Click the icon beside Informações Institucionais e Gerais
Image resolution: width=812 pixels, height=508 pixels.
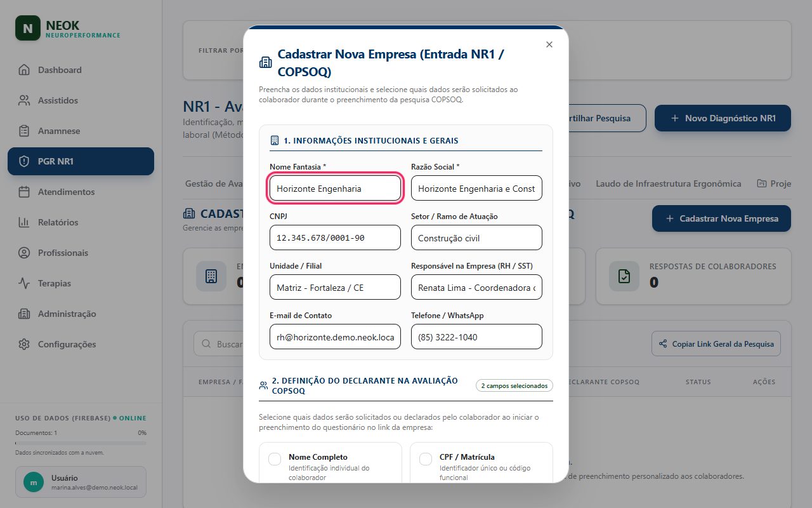tap(275, 140)
